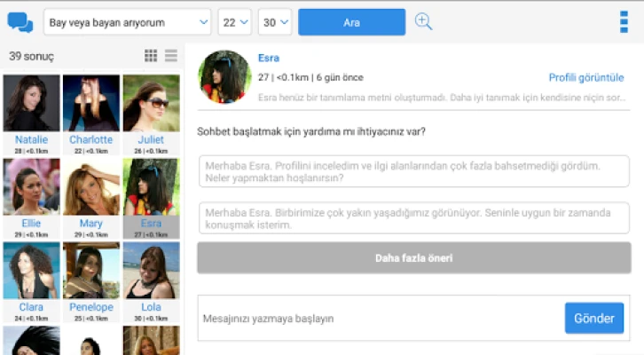Open Penelope's profile thumbnail
644x355 pixels.
90,272
